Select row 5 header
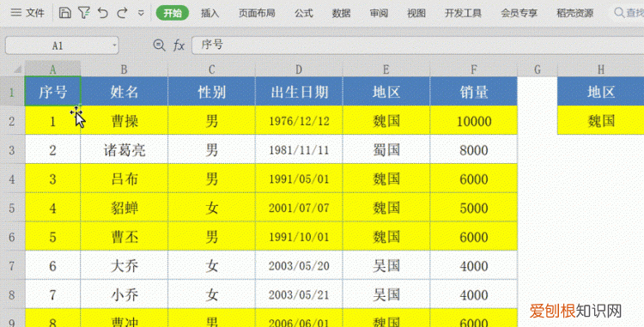Image resolution: width=644 pixels, height=327 pixels. coord(12,208)
